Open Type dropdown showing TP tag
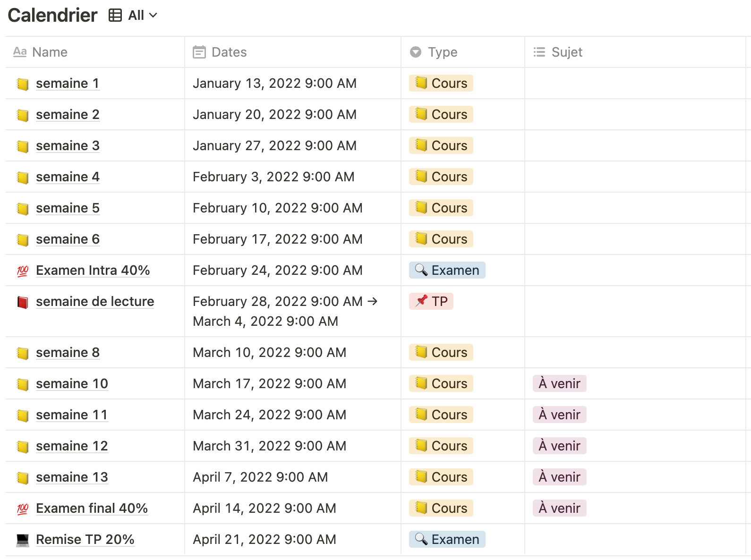751x560 pixels. [x=431, y=301]
